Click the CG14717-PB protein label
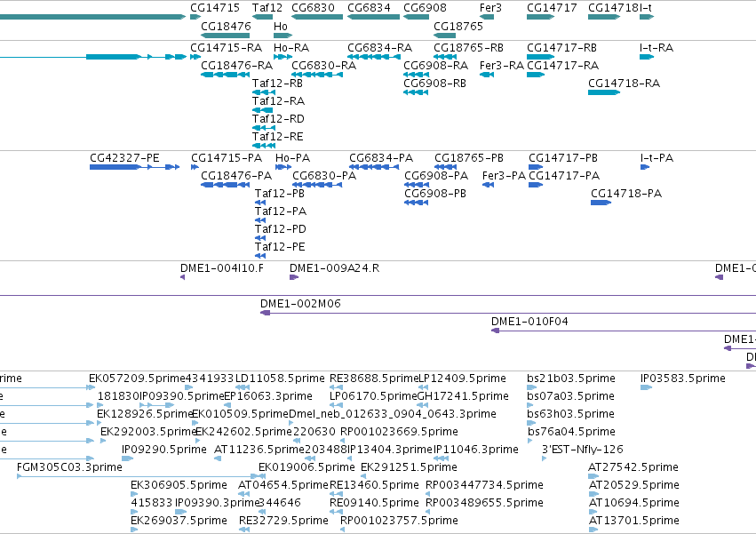The image size is (756, 534). [563, 158]
